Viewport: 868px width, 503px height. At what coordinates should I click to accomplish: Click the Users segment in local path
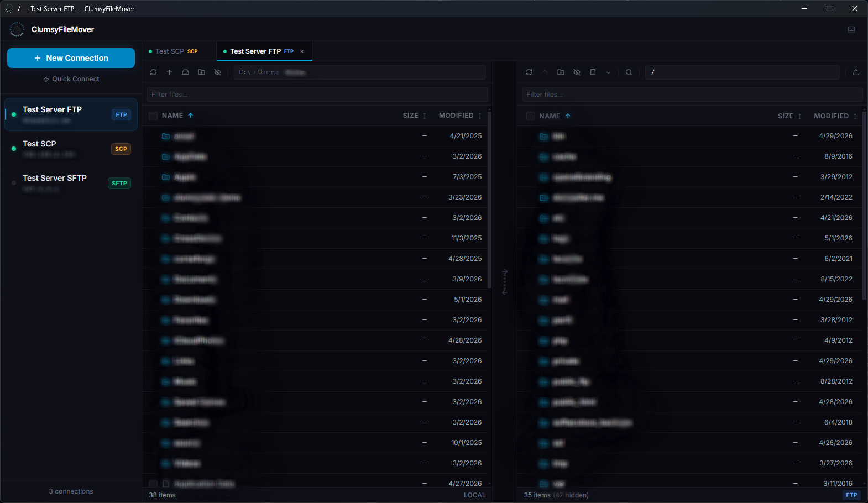268,72
